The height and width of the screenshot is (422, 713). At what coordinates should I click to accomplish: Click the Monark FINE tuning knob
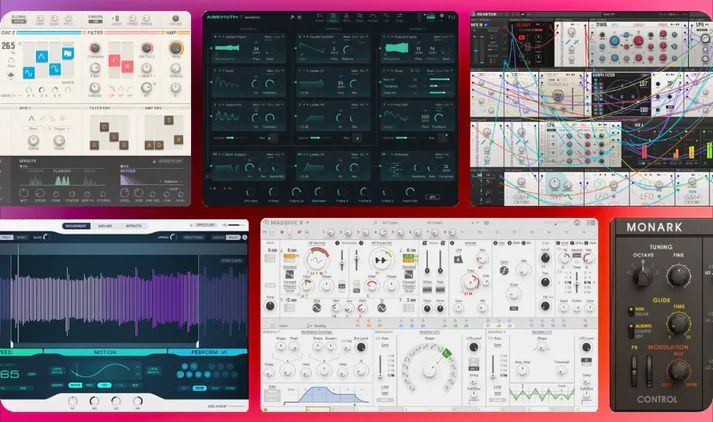(678, 276)
